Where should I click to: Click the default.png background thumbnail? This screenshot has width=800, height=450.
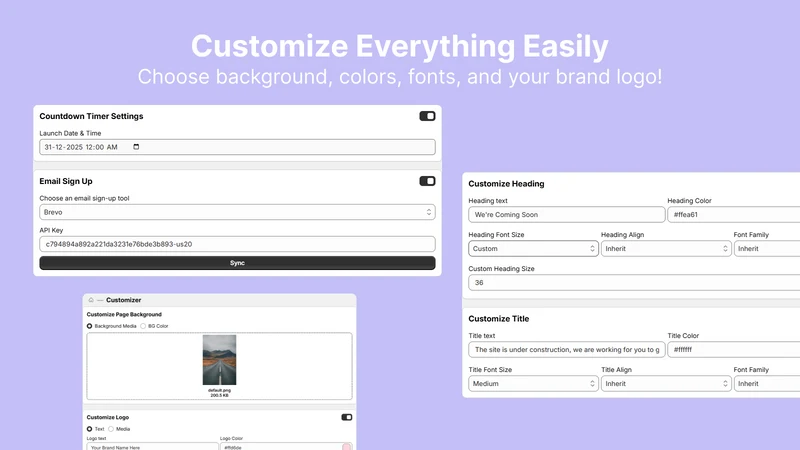(x=219, y=360)
